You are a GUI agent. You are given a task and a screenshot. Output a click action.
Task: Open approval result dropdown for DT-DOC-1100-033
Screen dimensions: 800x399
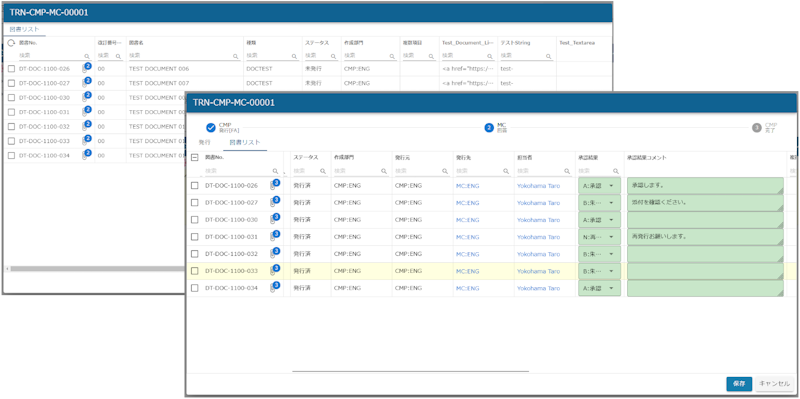[599, 271]
